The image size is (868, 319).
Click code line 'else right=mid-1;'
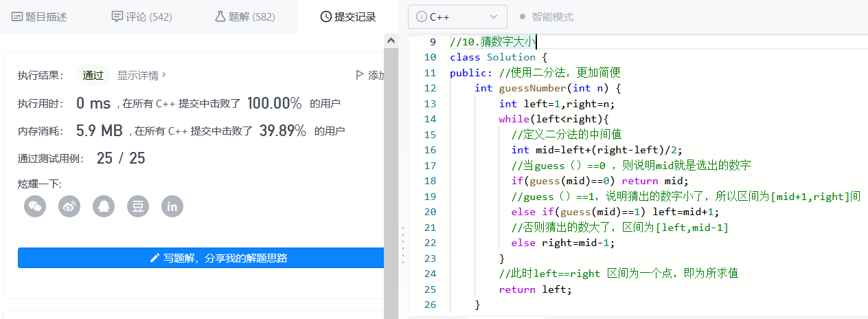pyautogui.click(x=563, y=243)
